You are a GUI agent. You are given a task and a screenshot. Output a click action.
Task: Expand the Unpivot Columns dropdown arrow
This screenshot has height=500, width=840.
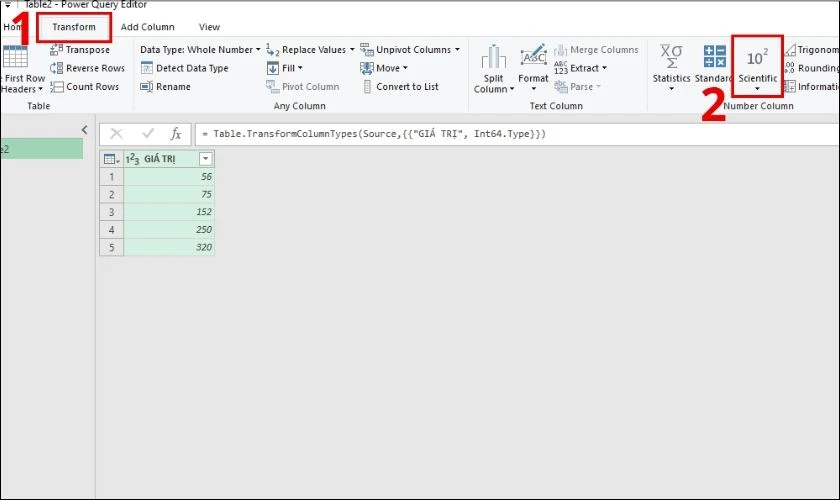click(457, 50)
